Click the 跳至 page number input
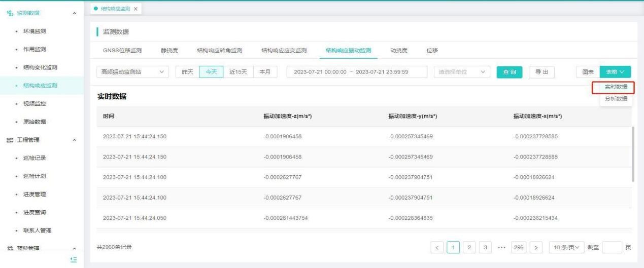Screen dimensions: 644x268 pyautogui.click(x=612, y=247)
